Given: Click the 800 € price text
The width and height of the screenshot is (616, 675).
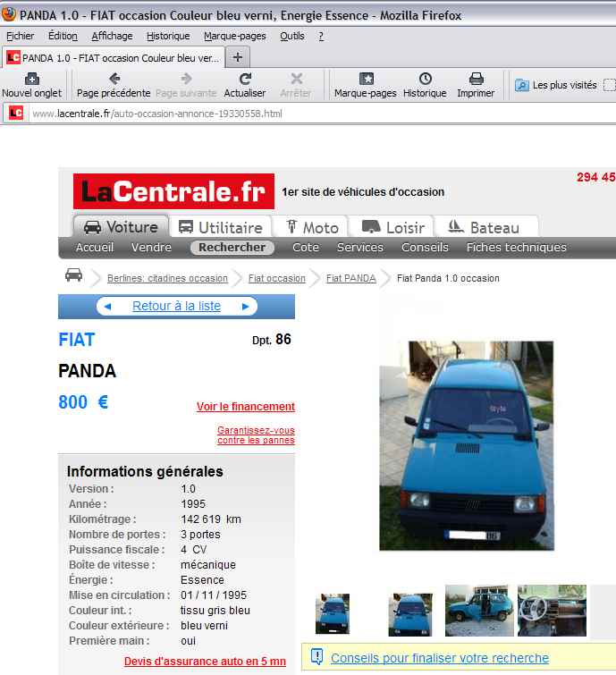Looking at the screenshot, I should pos(83,402).
